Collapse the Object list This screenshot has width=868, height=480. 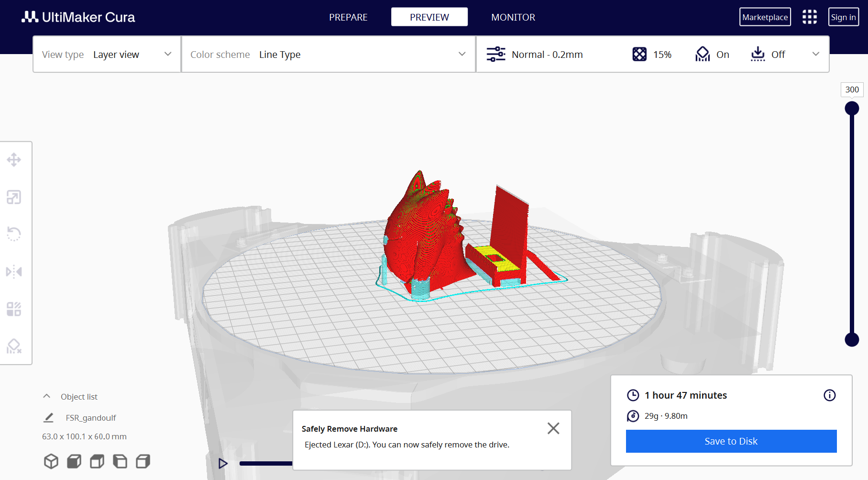(47, 396)
